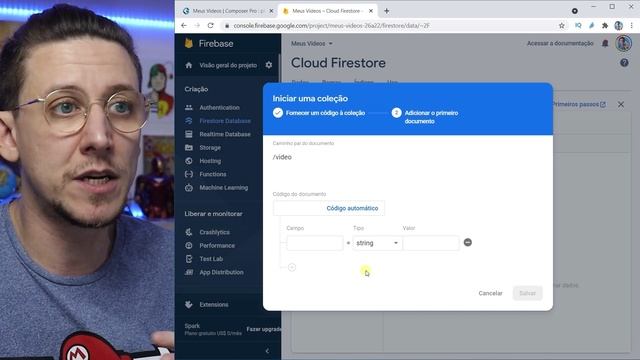This screenshot has width=640, height=360.
Task: Click the 'Criação' section heading
Action: [196, 89]
